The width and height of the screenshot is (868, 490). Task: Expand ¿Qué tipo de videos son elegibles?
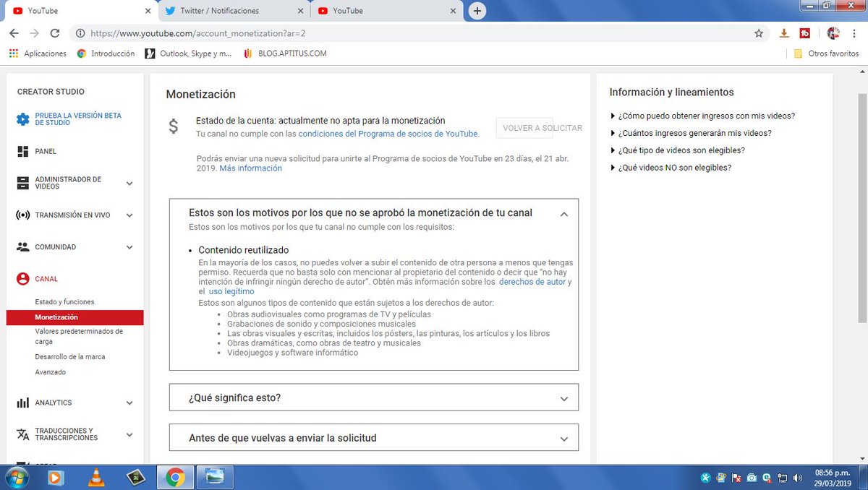click(x=678, y=150)
